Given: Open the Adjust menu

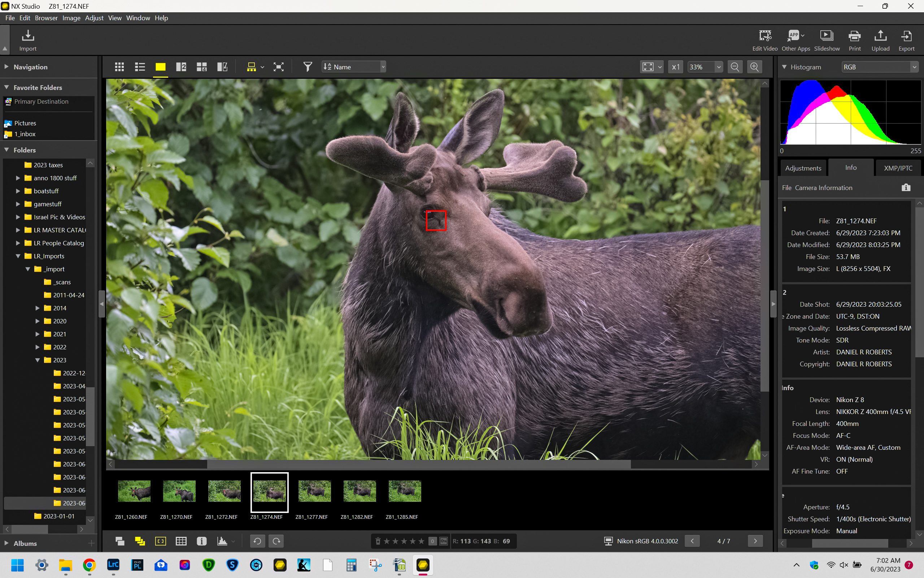Looking at the screenshot, I should [94, 18].
